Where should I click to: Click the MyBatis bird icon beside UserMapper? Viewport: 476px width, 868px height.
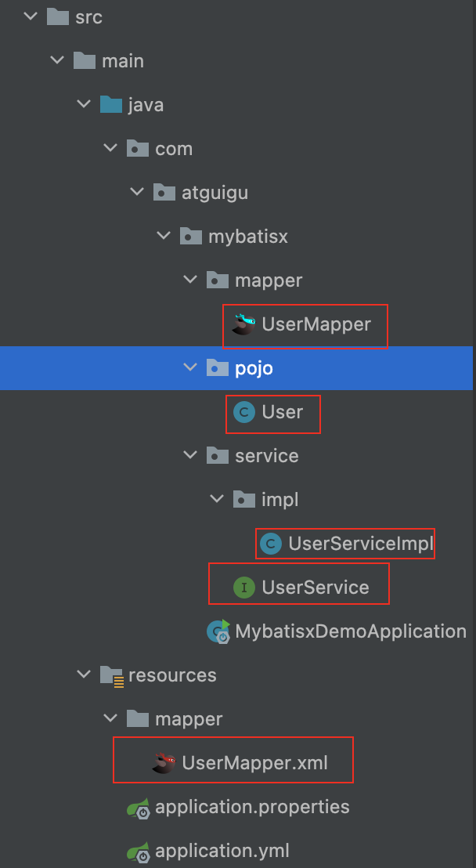[243, 324]
